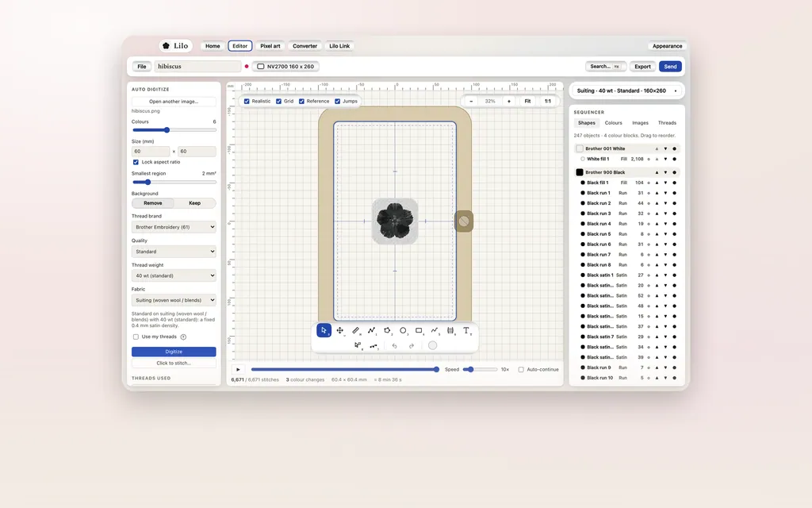
Task: Activate the polyline run stitch tool
Action: click(x=371, y=330)
